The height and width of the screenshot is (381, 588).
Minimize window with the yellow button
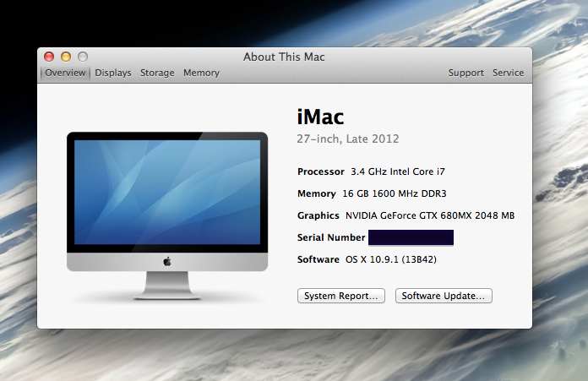(66, 57)
